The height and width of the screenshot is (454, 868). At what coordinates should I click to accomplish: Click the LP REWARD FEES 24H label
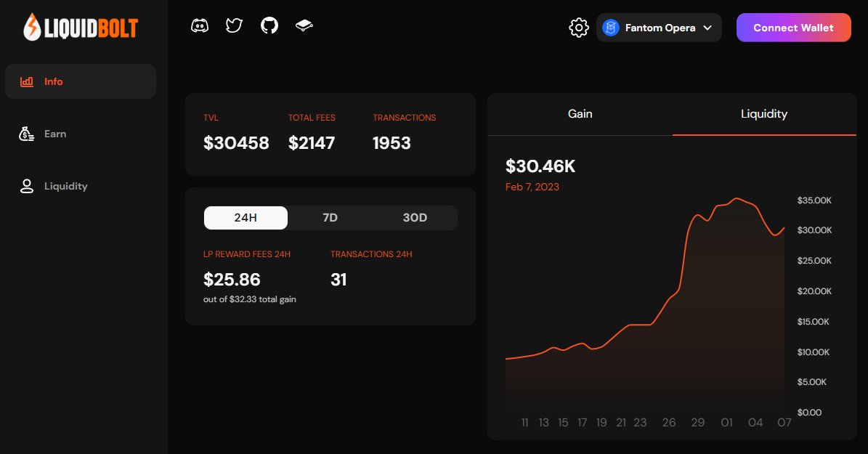tap(247, 254)
